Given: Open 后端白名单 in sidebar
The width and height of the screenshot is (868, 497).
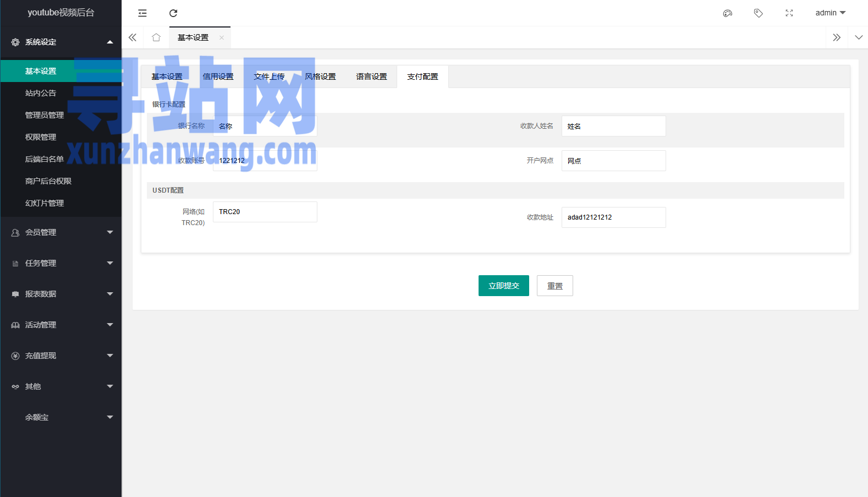Looking at the screenshot, I should tap(61, 159).
